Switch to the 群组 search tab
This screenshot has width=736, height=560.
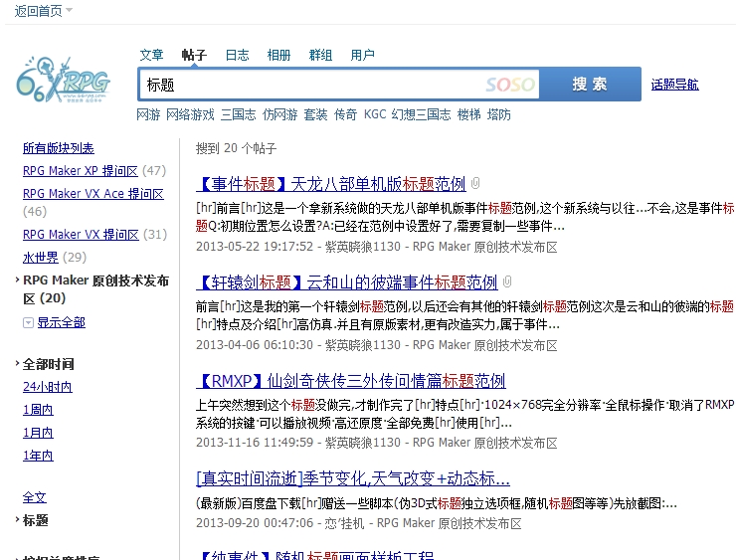320,55
